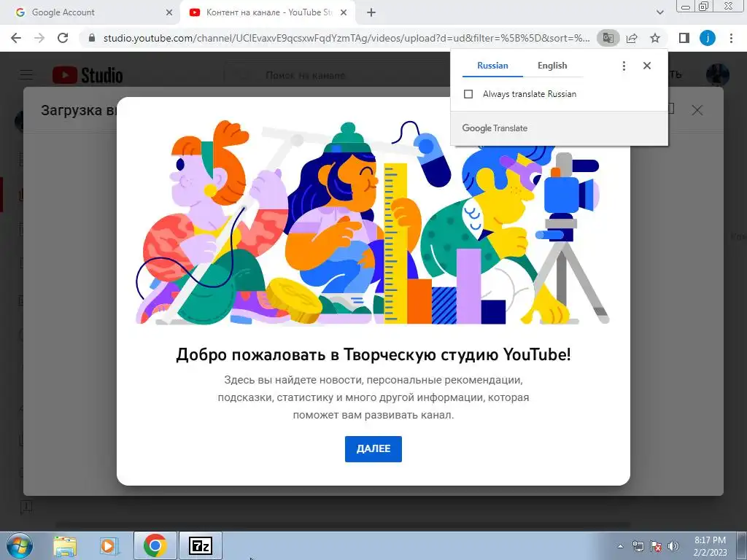Click the blue ДАЛЕЕ button

tap(373, 448)
